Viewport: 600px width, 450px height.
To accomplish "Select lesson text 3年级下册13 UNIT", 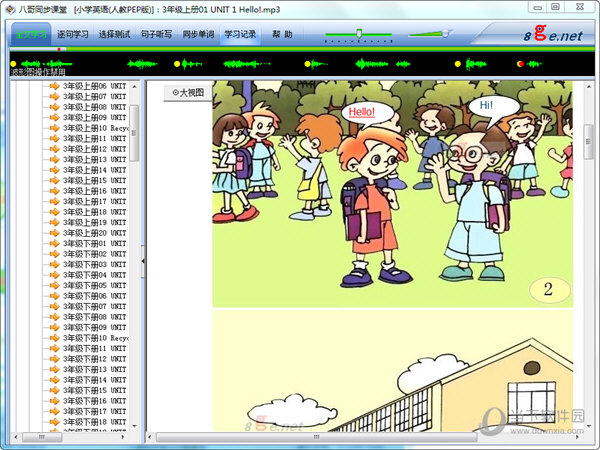I will (95, 369).
